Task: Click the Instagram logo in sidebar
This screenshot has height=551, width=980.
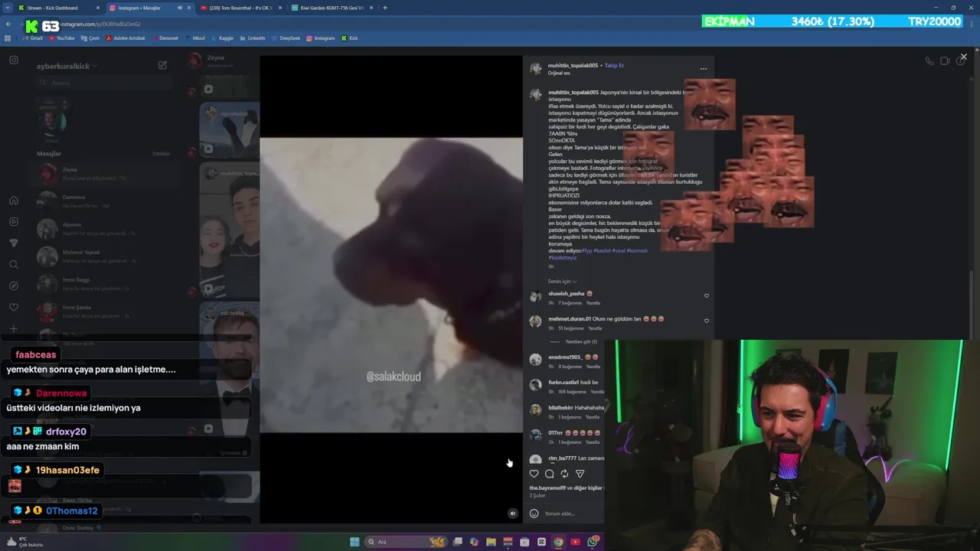Action: [x=13, y=60]
